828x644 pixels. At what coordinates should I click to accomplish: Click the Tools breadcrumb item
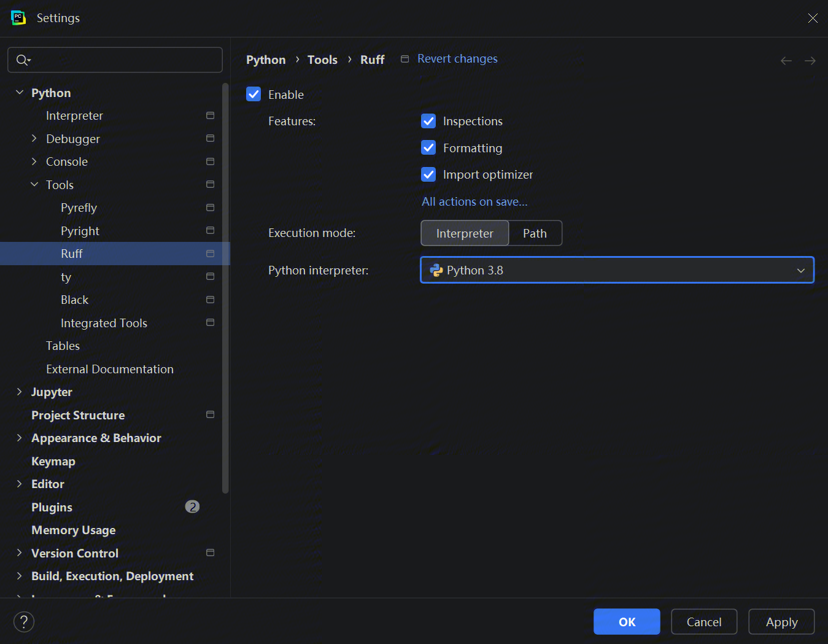tap(322, 60)
